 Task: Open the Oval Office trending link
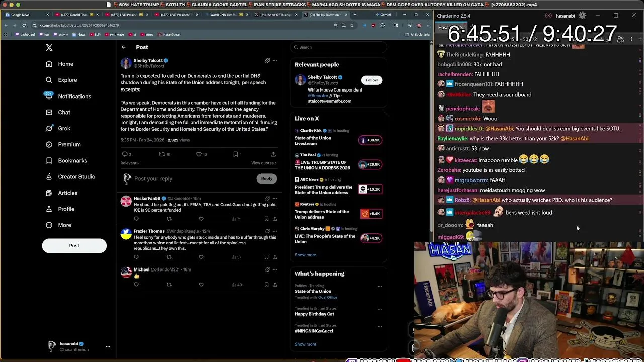(328, 297)
